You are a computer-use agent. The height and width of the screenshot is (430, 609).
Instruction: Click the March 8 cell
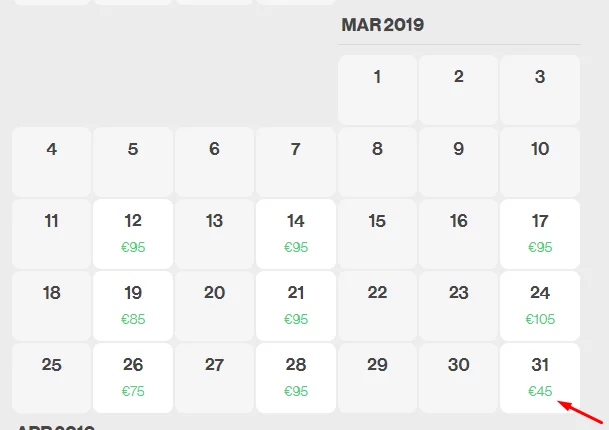pyautogui.click(x=377, y=161)
